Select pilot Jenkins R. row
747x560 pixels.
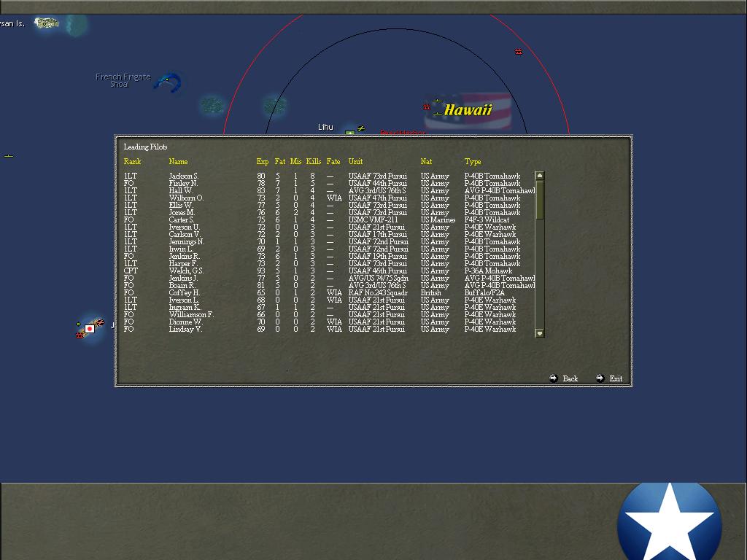point(329,256)
